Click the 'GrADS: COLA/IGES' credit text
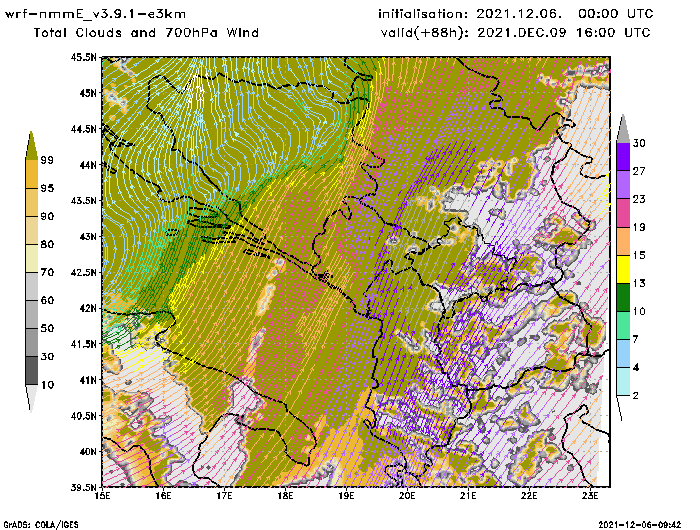This screenshot has height=530, width=700. coord(41,525)
